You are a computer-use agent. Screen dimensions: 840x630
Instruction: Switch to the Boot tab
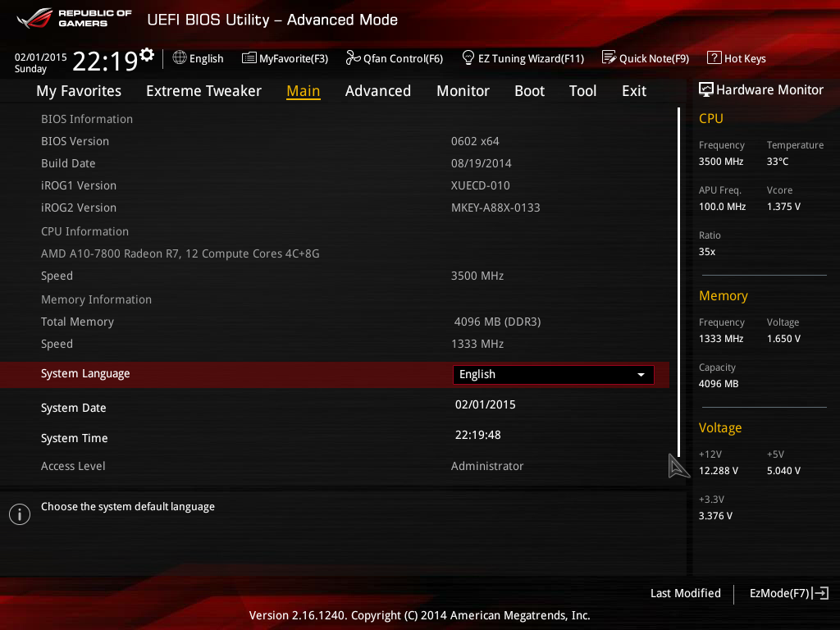click(x=529, y=91)
